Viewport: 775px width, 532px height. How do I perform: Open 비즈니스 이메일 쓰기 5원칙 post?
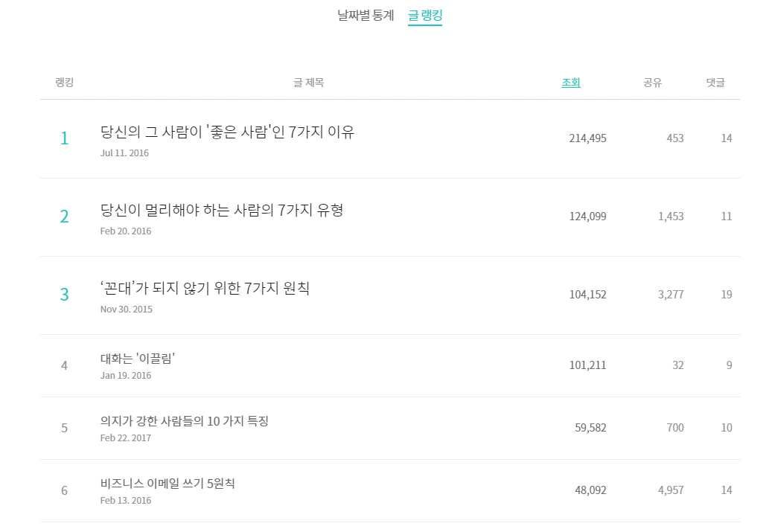[x=168, y=483]
